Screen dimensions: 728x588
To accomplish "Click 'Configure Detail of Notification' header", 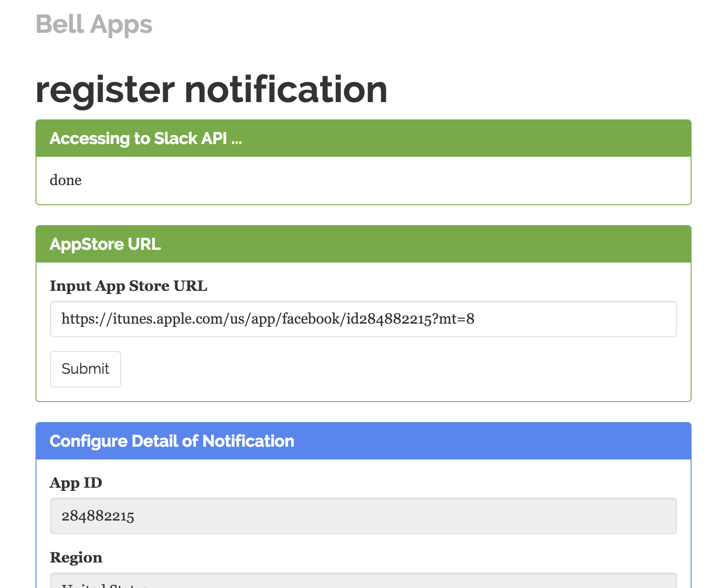I will point(364,441).
